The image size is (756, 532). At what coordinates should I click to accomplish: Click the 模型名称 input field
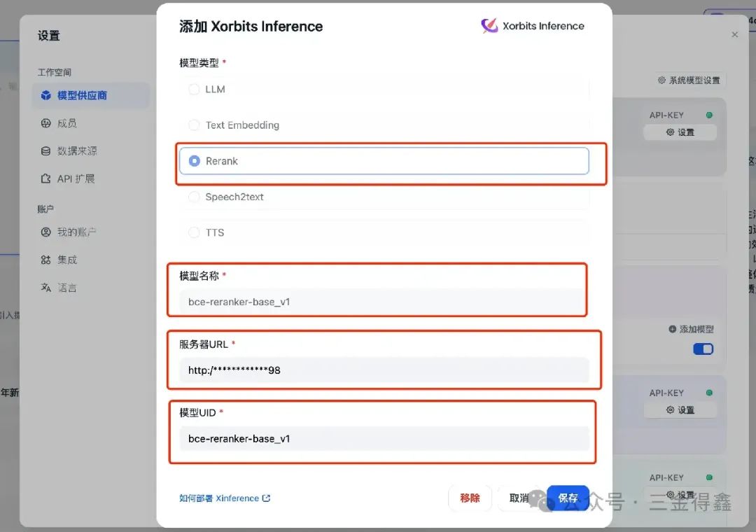pos(384,302)
